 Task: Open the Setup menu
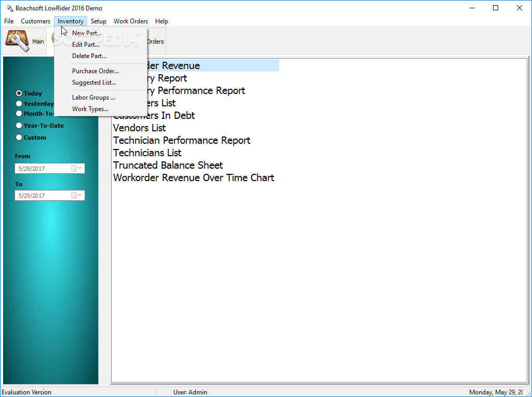pos(99,21)
